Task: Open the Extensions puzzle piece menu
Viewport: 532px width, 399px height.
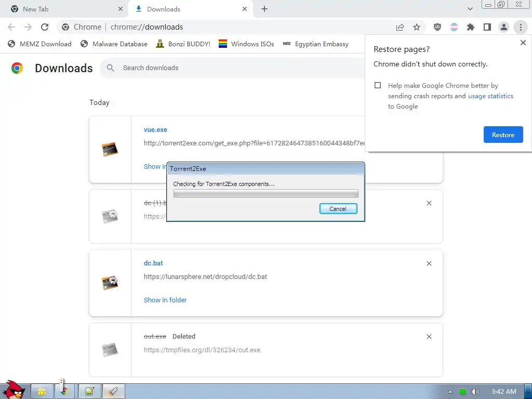Action: [471, 27]
